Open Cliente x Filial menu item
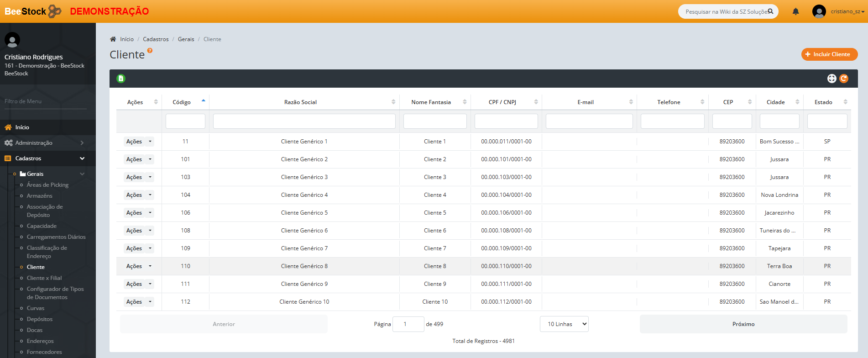Image resolution: width=868 pixels, height=358 pixels. (x=44, y=278)
